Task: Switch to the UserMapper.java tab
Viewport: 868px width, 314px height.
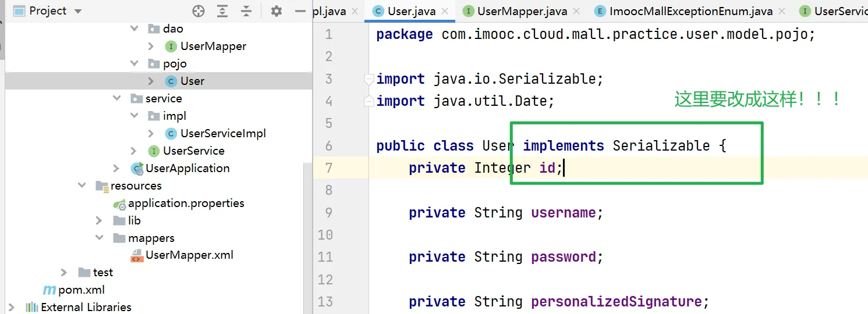Action: 522,11
